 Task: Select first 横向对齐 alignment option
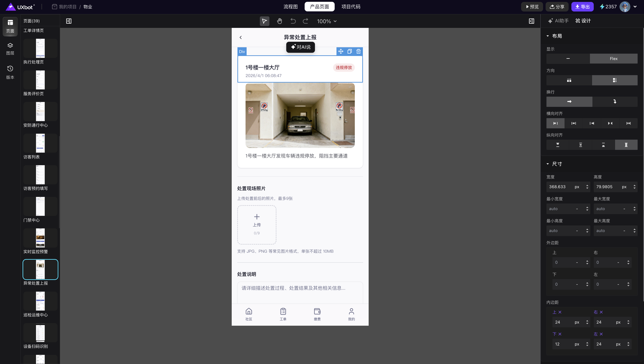(x=555, y=123)
